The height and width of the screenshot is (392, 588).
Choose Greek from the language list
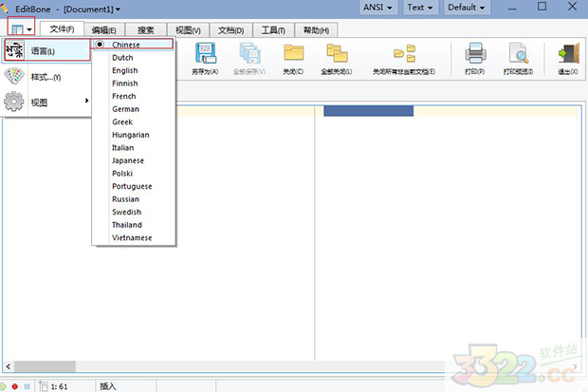point(134,121)
